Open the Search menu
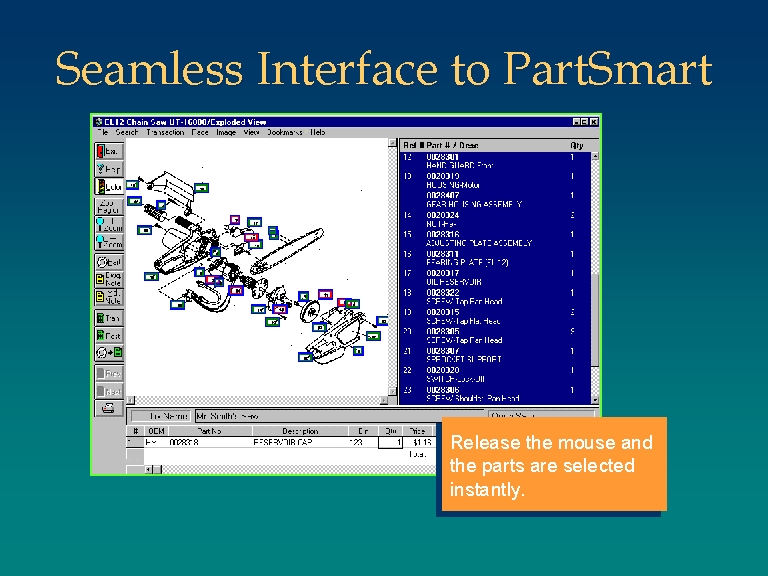768x576 pixels. click(x=127, y=132)
